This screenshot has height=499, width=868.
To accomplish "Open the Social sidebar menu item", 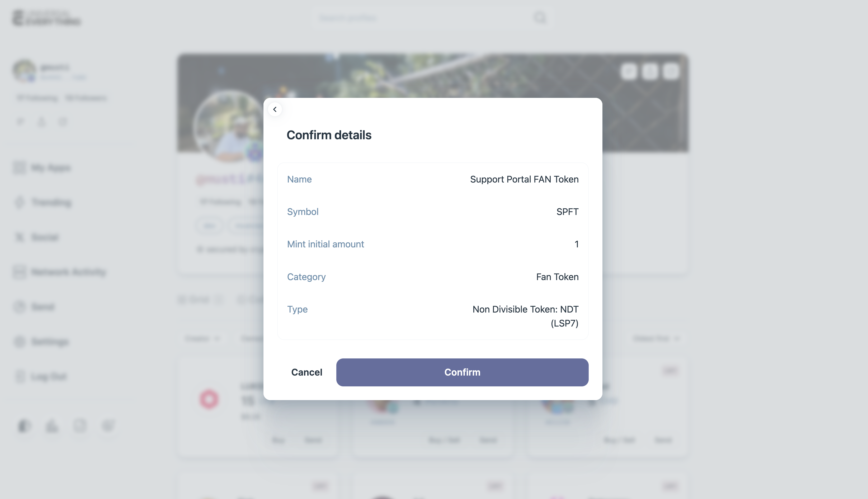I will [x=45, y=237].
